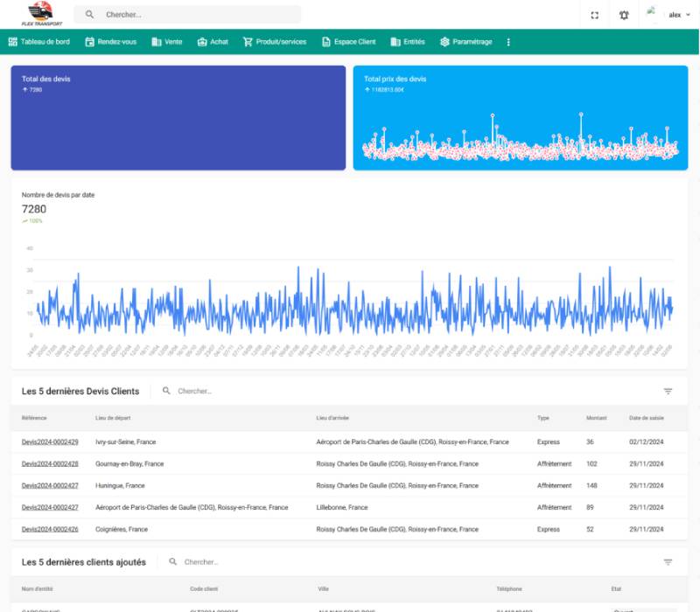Click the filter icon for clients ajoutés table

(x=668, y=562)
